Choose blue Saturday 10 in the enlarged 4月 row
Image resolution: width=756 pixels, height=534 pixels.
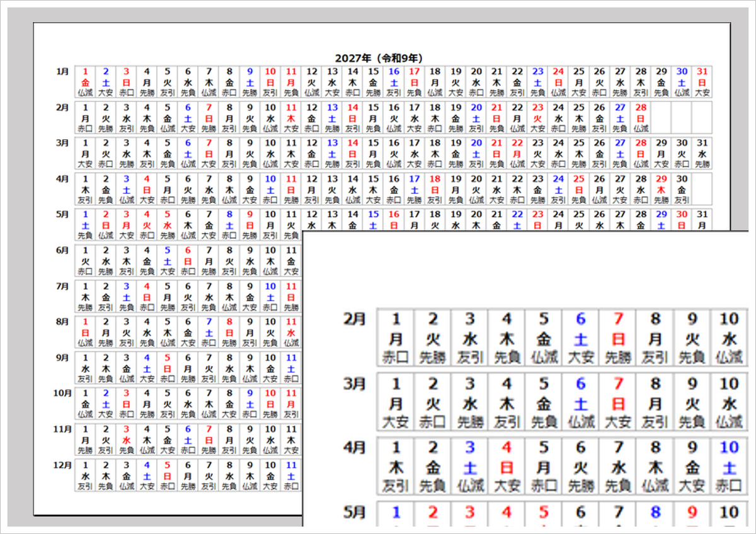point(729,467)
